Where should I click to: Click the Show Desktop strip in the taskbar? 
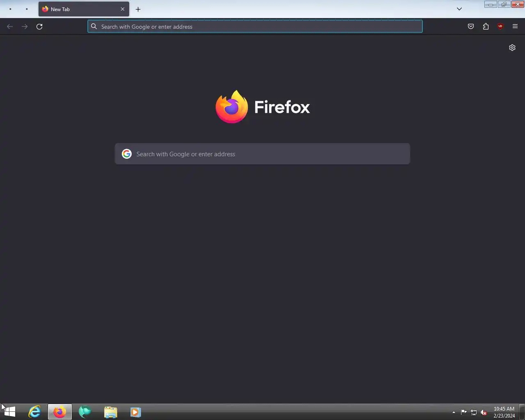point(522,412)
